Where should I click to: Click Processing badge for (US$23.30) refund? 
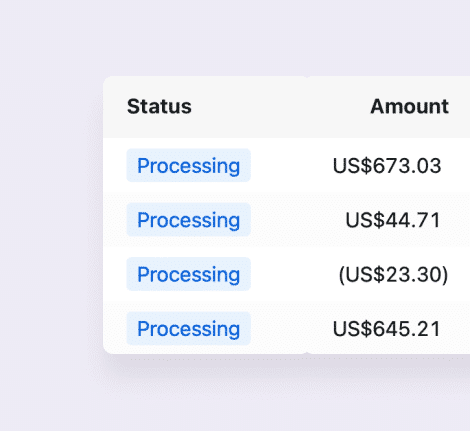[x=188, y=274]
